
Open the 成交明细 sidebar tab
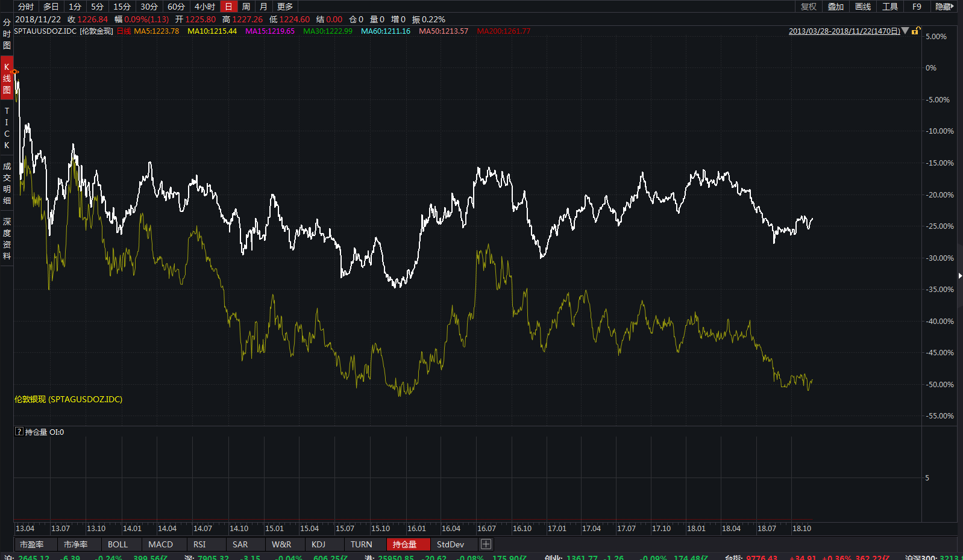7,183
